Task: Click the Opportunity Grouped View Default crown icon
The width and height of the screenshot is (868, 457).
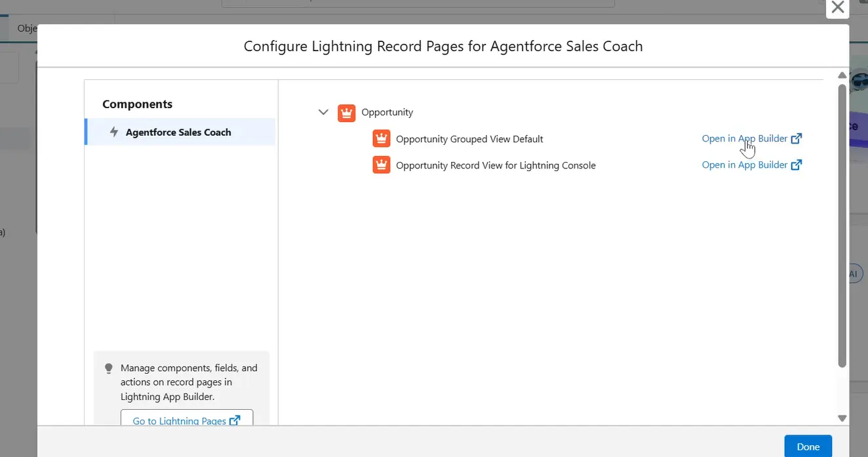Action: 381,139
